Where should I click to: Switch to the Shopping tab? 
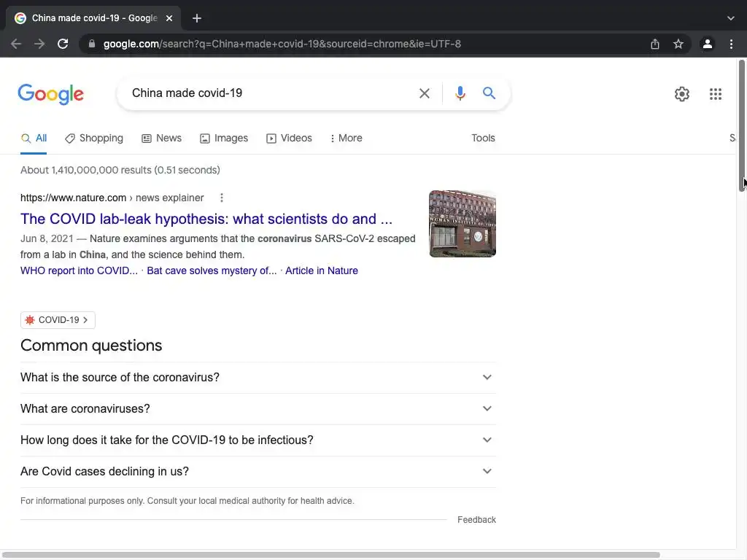94,138
